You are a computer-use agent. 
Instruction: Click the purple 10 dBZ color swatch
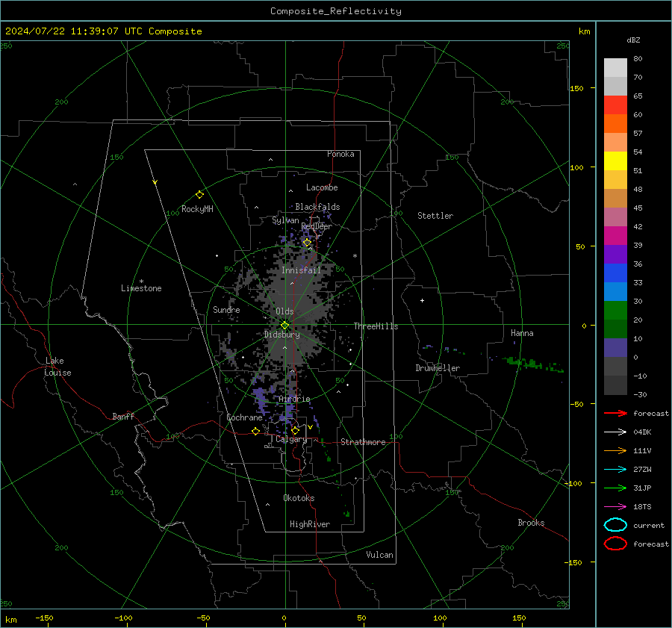(615, 347)
